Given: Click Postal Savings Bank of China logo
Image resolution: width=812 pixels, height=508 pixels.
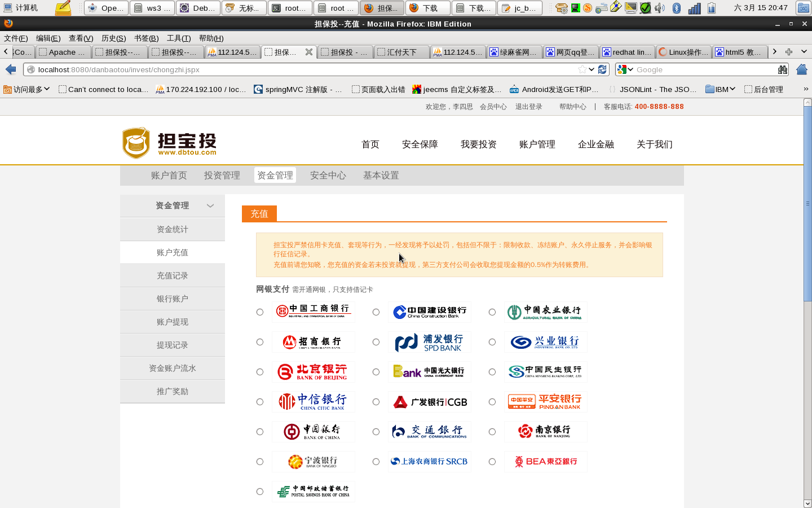Looking at the screenshot, I should coord(314,492).
